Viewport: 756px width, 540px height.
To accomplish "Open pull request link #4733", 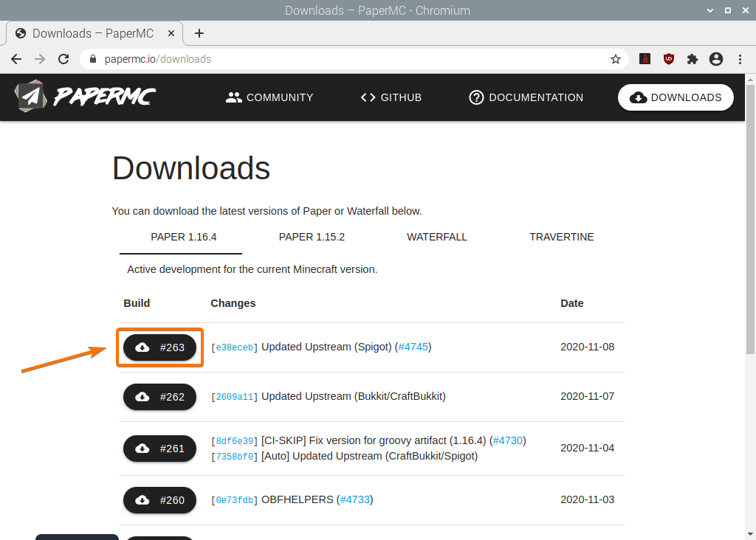I will [x=355, y=499].
